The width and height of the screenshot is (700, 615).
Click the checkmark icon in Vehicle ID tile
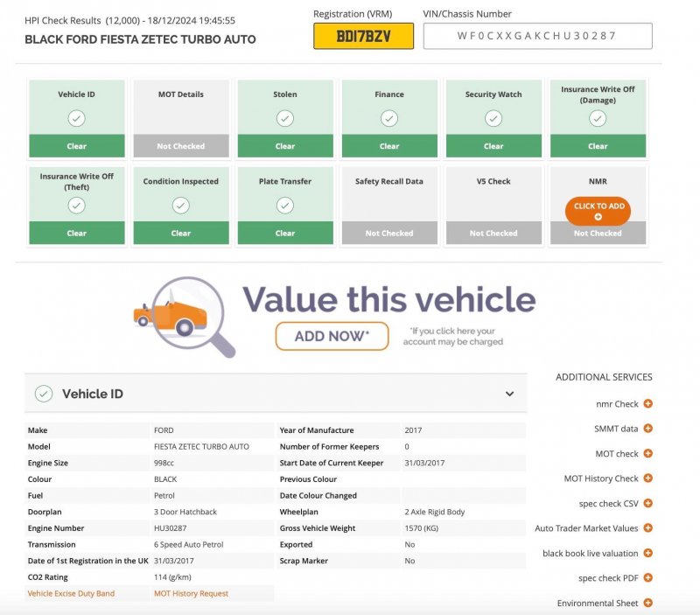(x=77, y=118)
